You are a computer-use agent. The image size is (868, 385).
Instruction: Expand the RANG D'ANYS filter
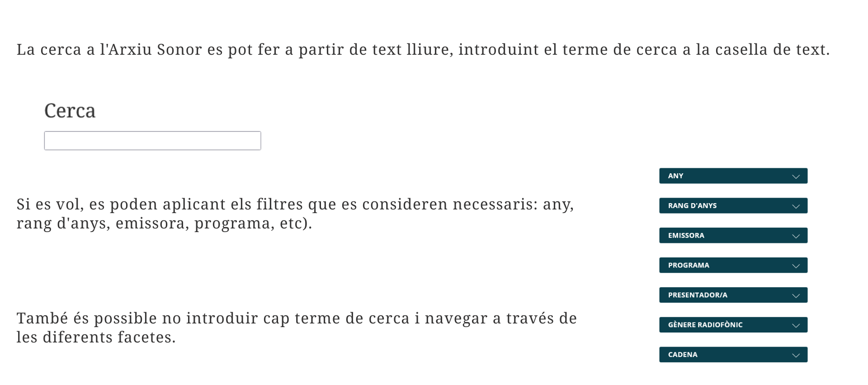(733, 206)
